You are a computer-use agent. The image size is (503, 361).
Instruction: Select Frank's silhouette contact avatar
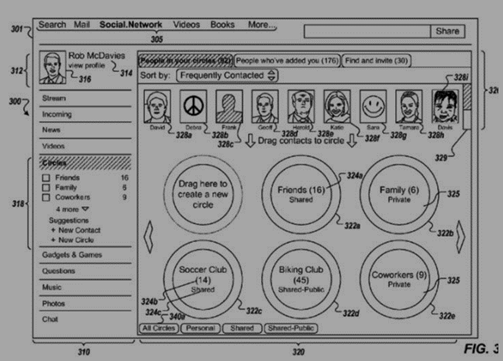tap(229, 106)
